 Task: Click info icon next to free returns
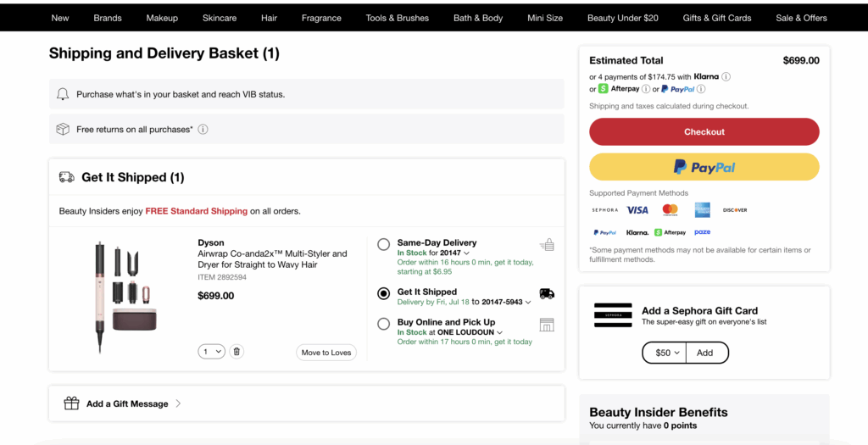tap(203, 130)
